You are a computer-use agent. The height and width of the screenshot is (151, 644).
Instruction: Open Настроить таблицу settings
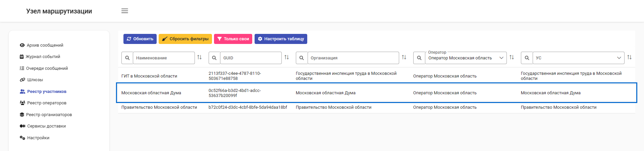click(x=281, y=39)
